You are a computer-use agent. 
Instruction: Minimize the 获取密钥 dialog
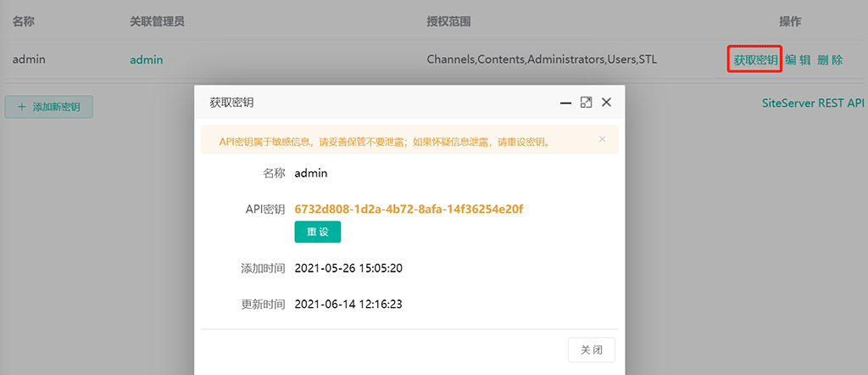[565, 102]
